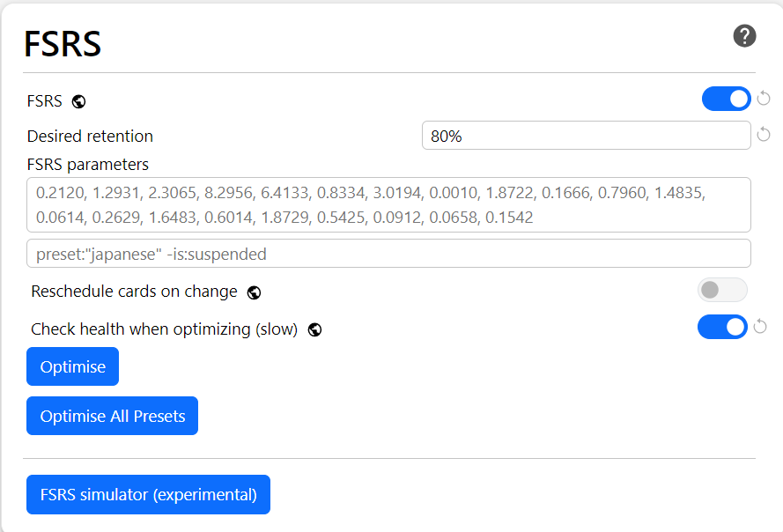Click globe icon beside Check health when optimizing
This screenshot has width=783, height=532.
click(314, 329)
